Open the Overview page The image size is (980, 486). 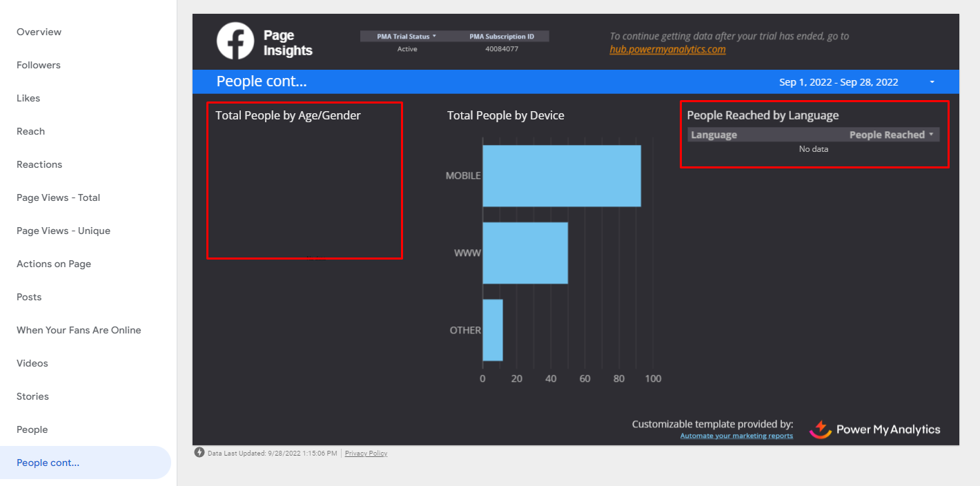39,32
